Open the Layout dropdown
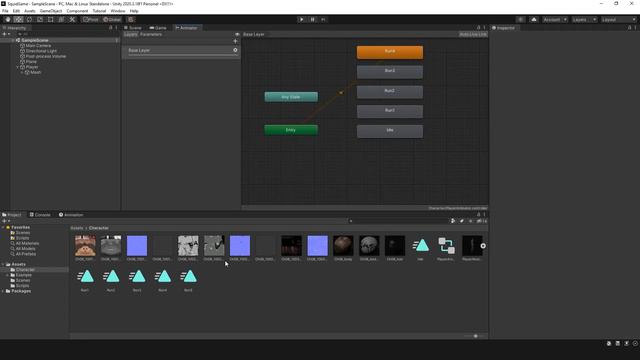Screen dimensions: 640x360 click(x=619, y=20)
